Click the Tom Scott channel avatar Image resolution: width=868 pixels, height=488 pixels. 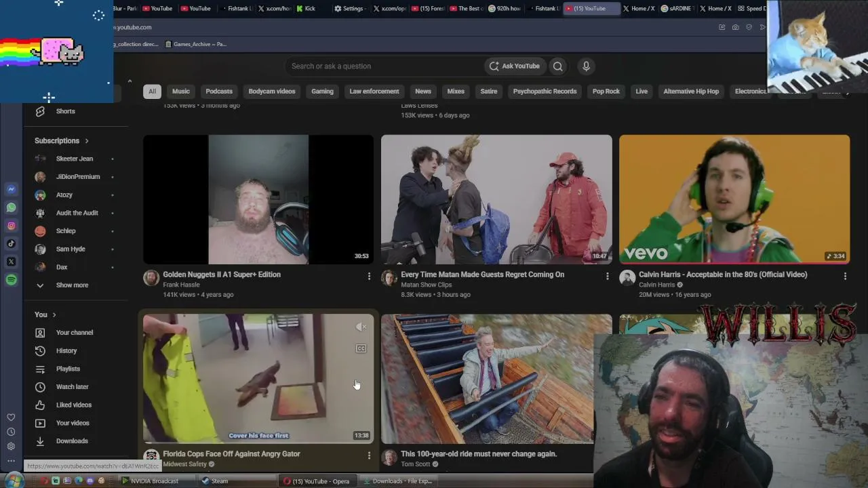pyautogui.click(x=389, y=457)
